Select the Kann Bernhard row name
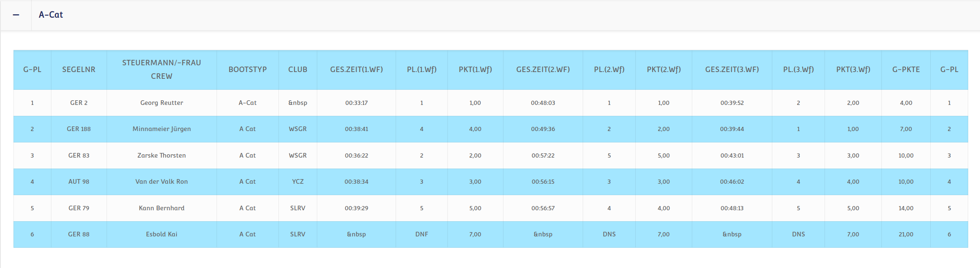The image size is (980, 268). tap(161, 208)
